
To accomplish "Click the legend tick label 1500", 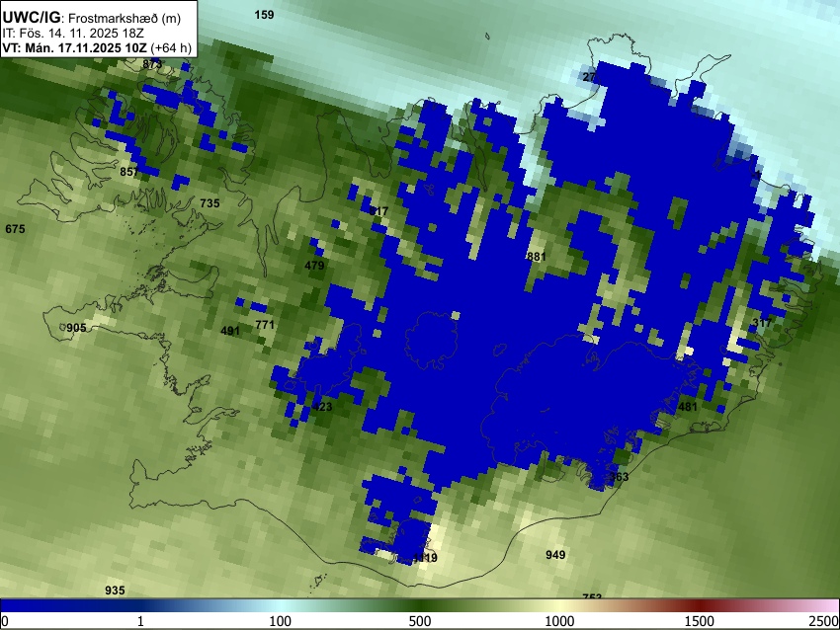I will (x=700, y=621).
